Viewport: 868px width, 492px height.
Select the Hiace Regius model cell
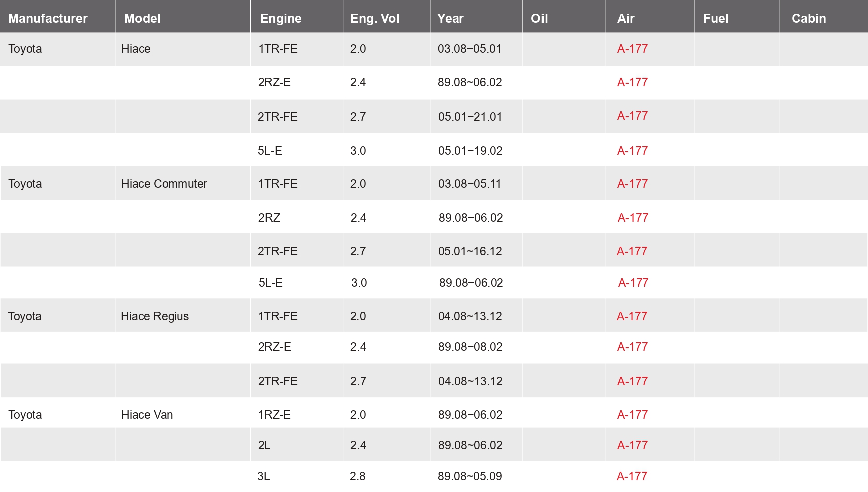tap(155, 316)
